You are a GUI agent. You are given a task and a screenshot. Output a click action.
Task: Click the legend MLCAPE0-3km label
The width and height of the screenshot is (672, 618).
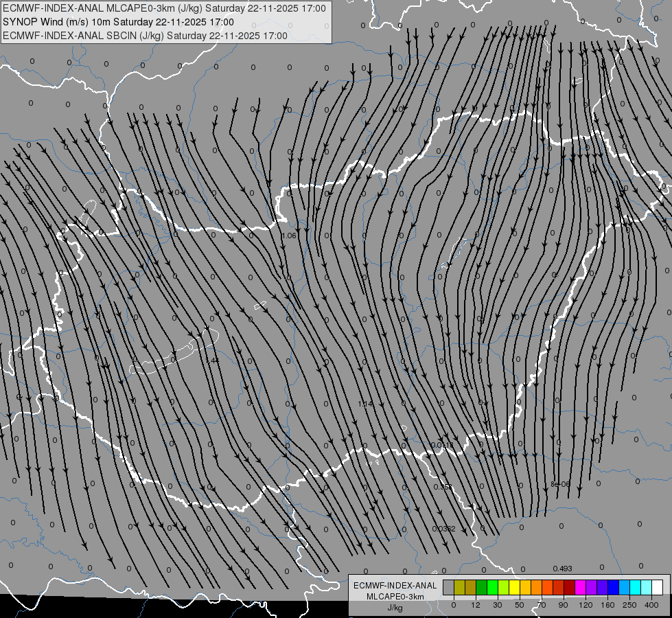[x=395, y=597]
